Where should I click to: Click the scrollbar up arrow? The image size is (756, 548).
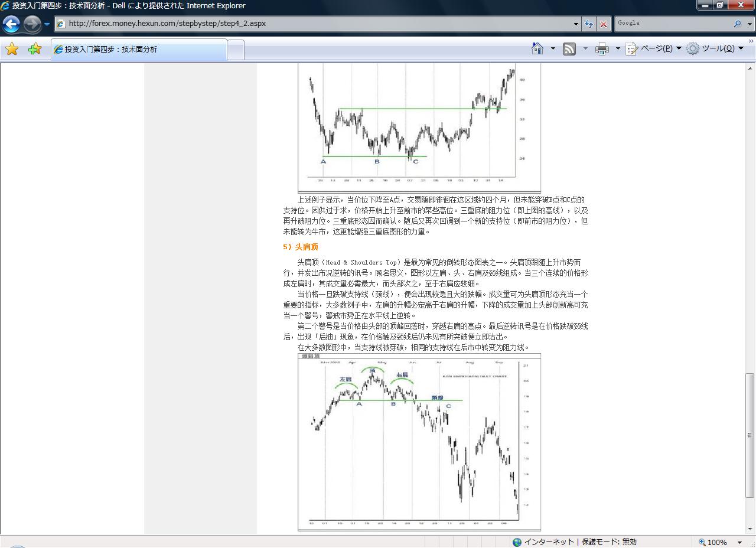(x=750, y=68)
